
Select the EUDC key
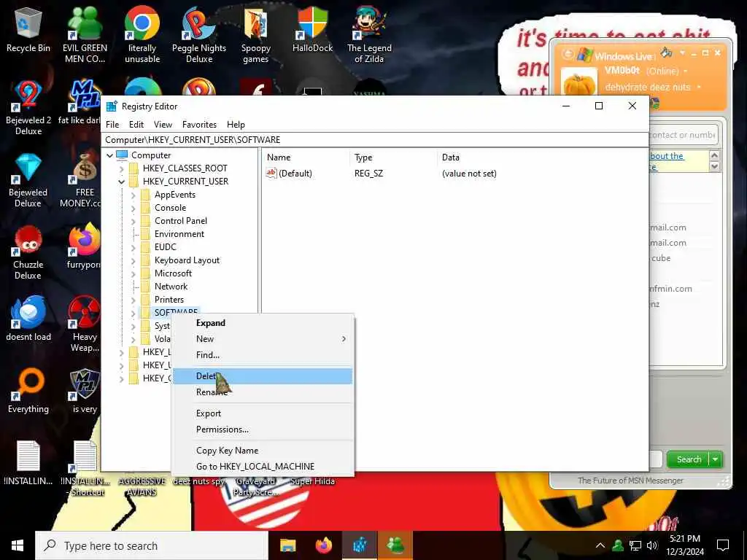(x=166, y=247)
